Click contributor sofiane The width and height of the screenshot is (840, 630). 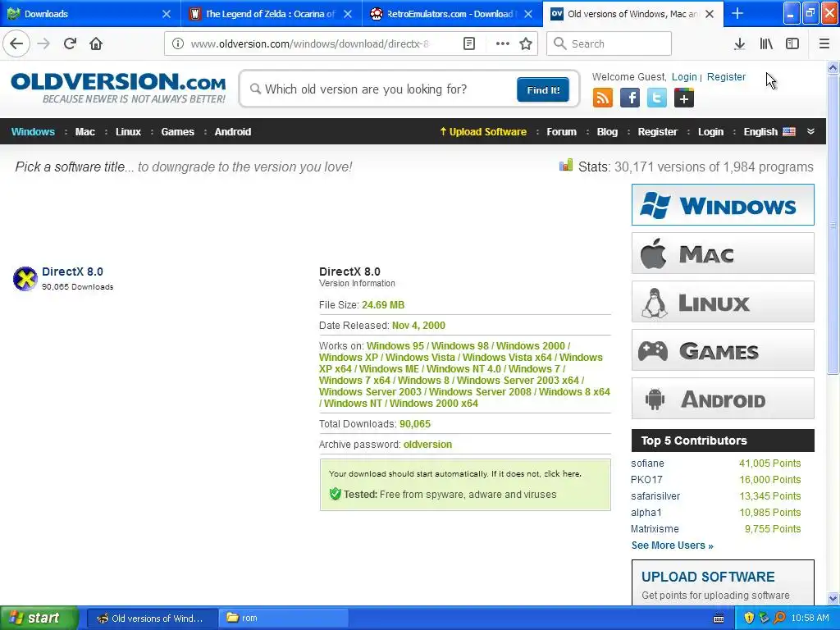(647, 463)
